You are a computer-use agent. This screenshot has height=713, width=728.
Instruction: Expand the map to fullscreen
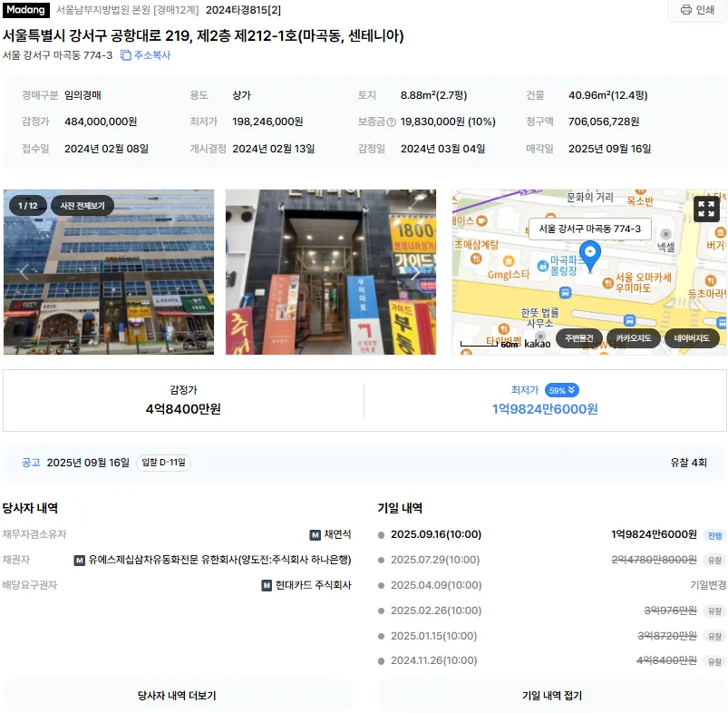706,209
